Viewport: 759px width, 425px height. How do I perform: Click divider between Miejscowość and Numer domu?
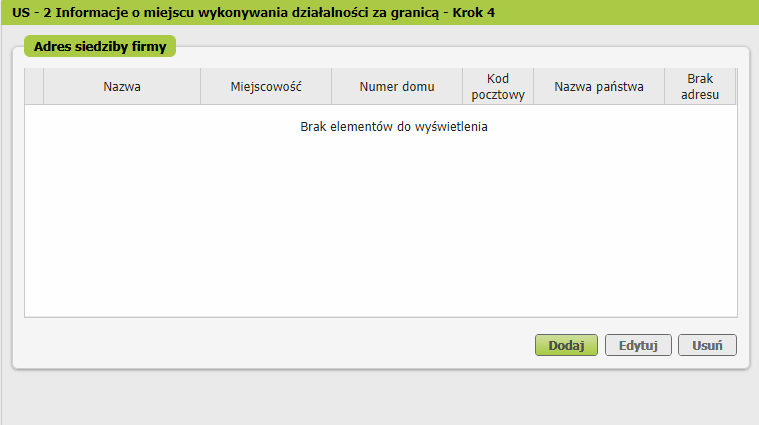click(x=332, y=87)
